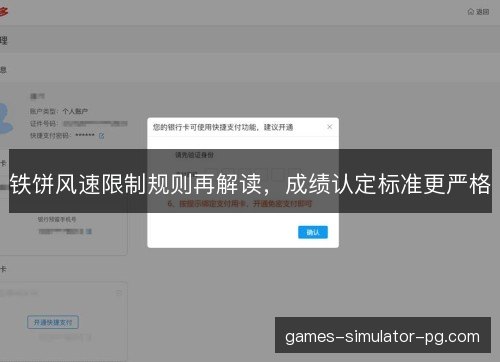Click the 返回 link at top right
The width and height of the screenshot is (500, 362).
(478, 12)
